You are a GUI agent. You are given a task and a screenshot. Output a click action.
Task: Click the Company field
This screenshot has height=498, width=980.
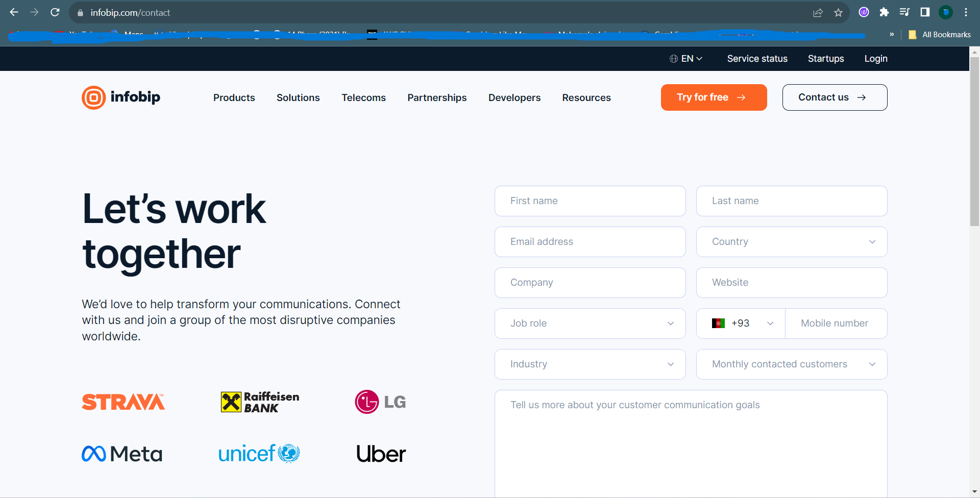pyautogui.click(x=590, y=283)
